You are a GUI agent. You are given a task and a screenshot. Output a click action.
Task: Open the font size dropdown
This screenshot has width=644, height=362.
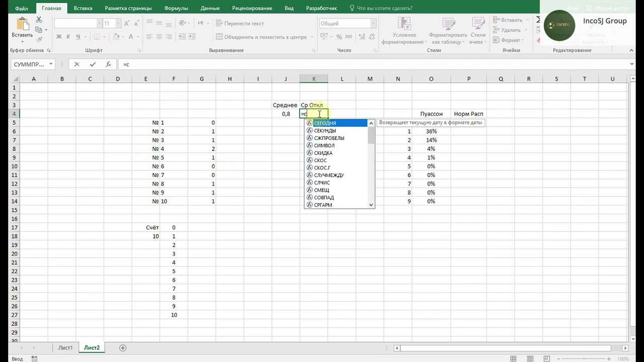[x=118, y=24]
